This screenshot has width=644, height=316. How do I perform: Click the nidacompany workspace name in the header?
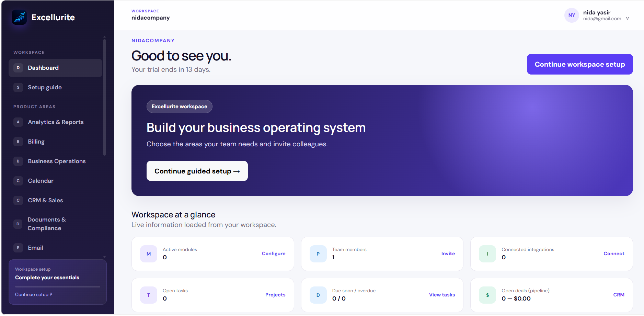point(151,18)
